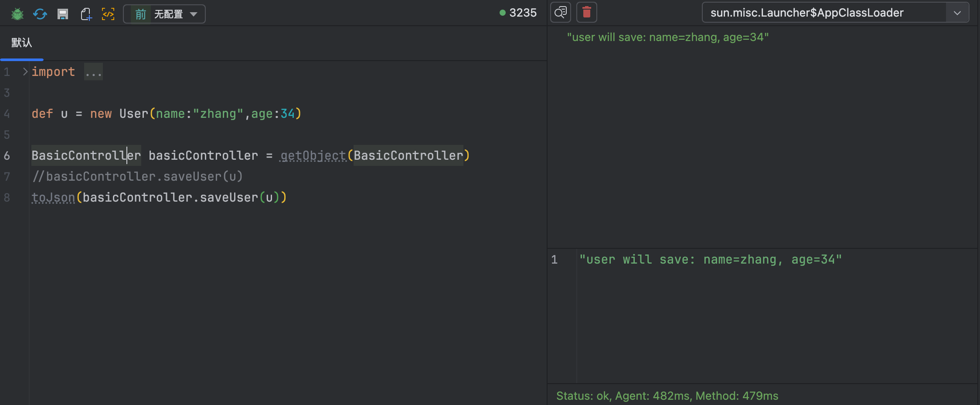
Task: Click the green 3235 process indicator
Action: (518, 13)
